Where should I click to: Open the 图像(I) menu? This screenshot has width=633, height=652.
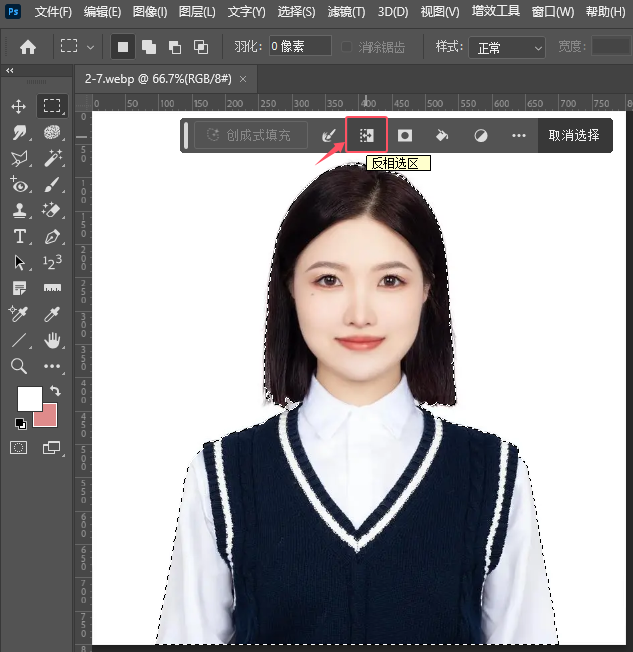pos(150,12)
